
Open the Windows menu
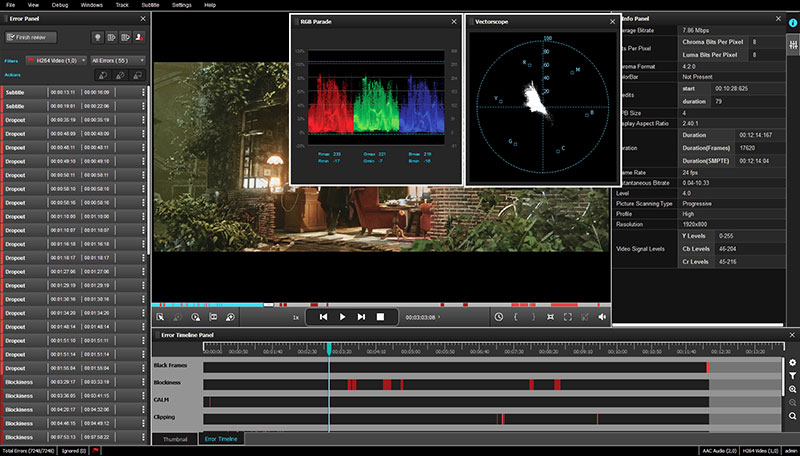(x=92, y=5)
